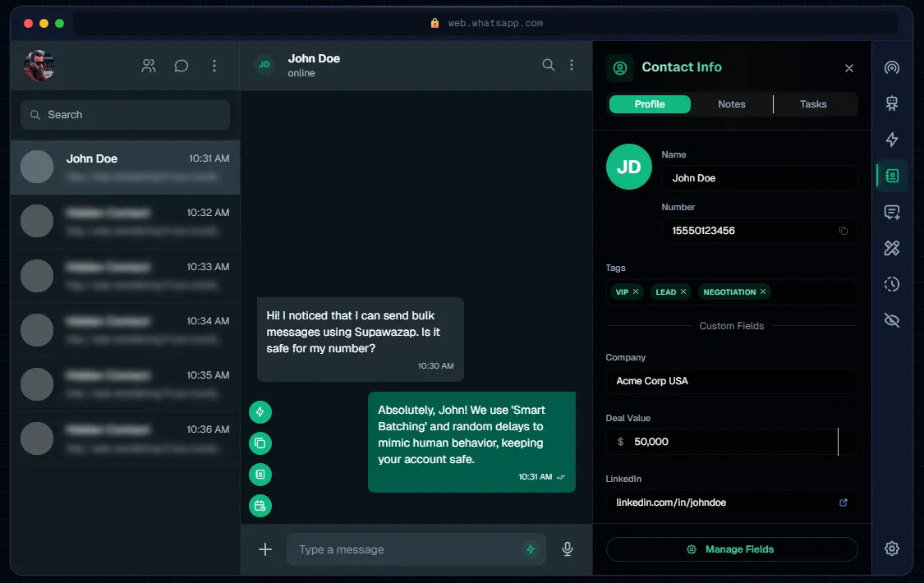Open the attachment plus menu
Image resolution: width=924 pixels, height=583 pixels.
pyautogui.click(x=265, y=549)
